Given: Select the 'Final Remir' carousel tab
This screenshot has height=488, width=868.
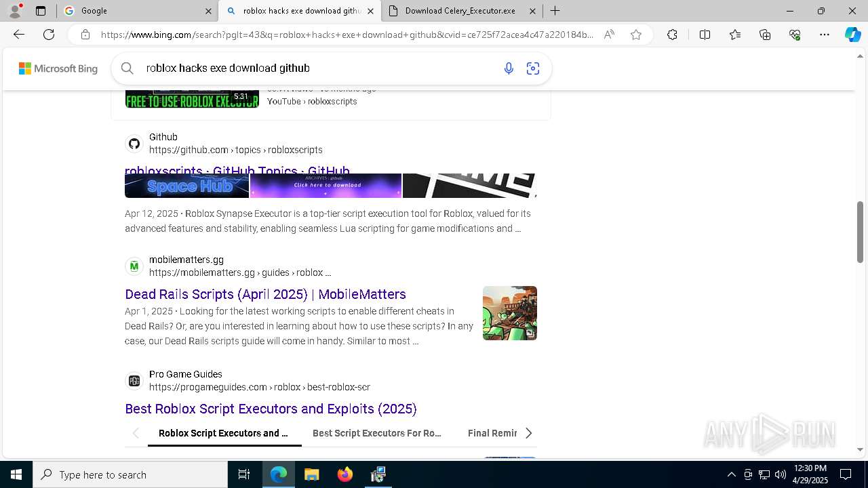Looking at the screenshot, I should [492, 433].
